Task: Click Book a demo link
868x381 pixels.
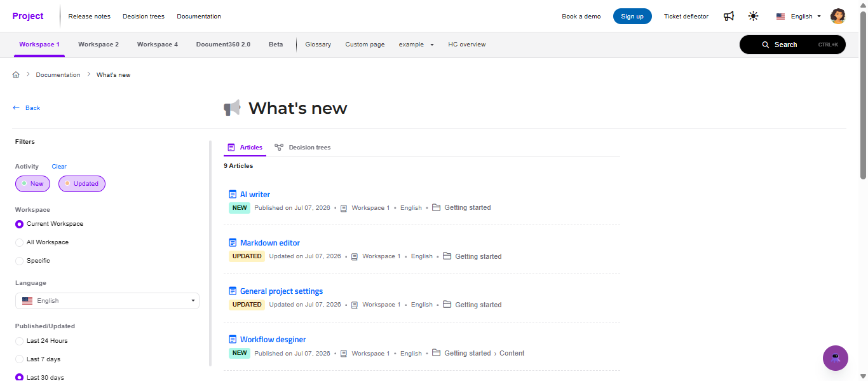Action: pos(581,17)
